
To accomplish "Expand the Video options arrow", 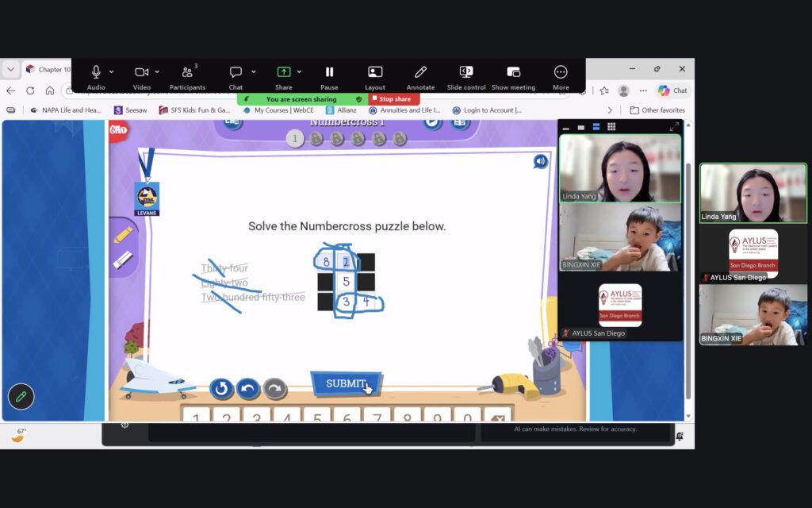I will pos(157,72).
